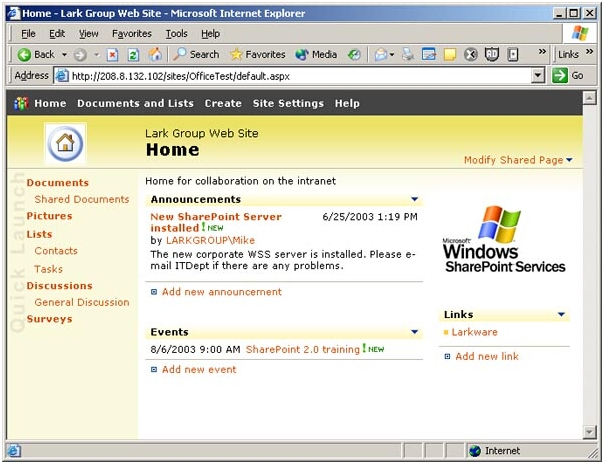Open the Modify Shared Page dropdown
Viewport: 604px width, 464px height.
pyautogui.click(x=518, y=160)
